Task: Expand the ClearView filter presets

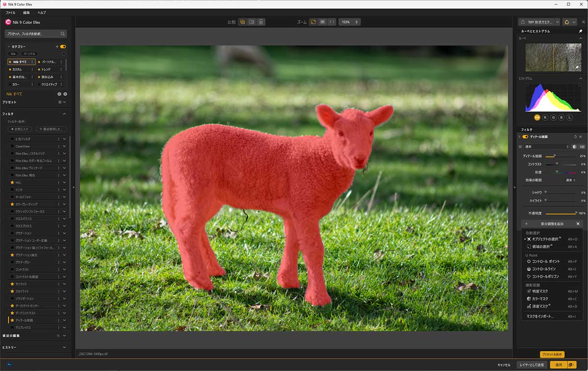Action: (64, 146)
